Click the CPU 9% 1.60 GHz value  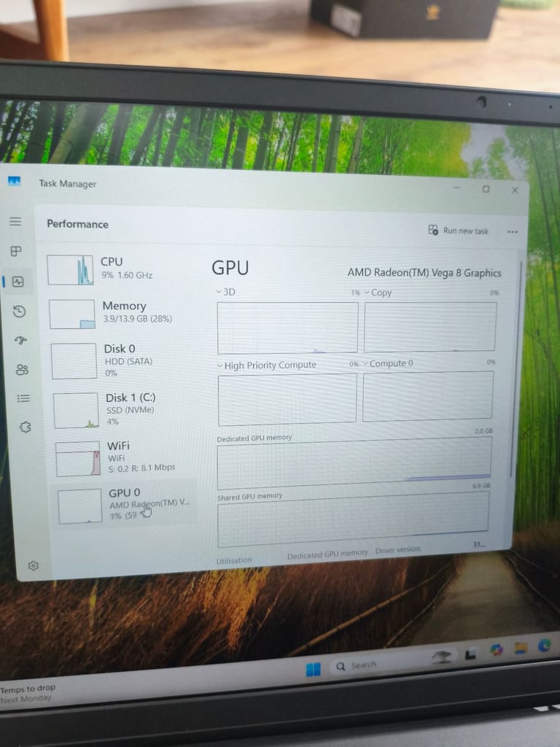pyautogui.click(x=127, y=275)
